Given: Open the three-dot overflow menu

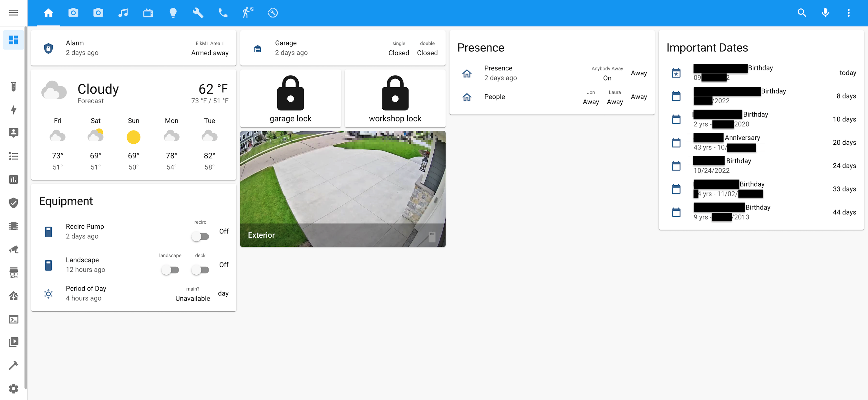Looking at the screenshot, I should 848,13.
